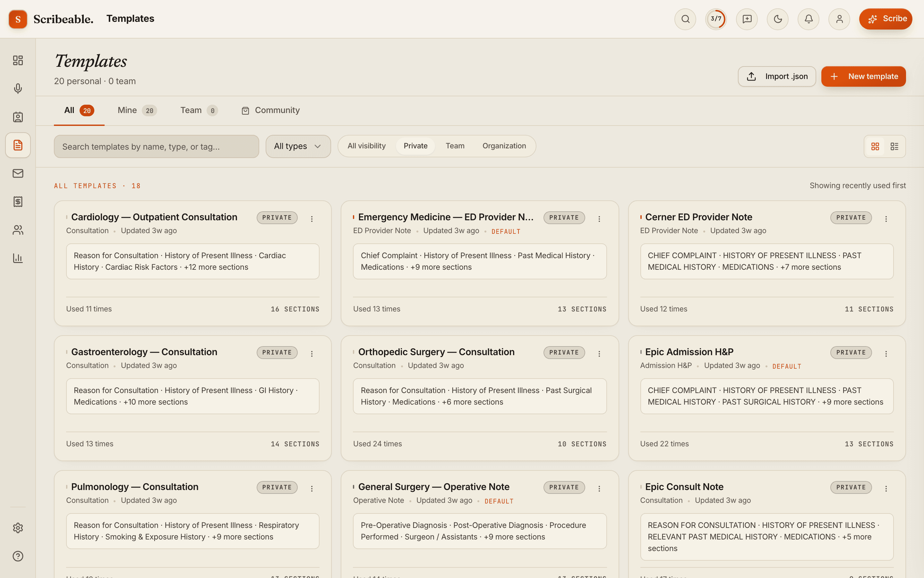Switch to the Mine tab

[x=137, y=110]
